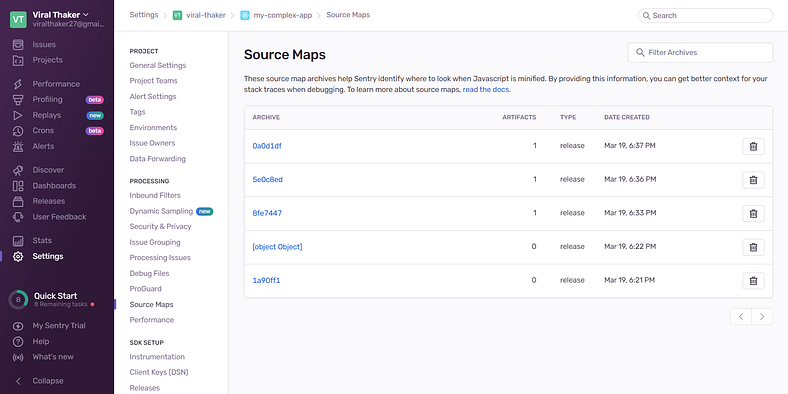Click the Settings gear icon
This screenshot has height=394, width=788.
click(18, 256)
